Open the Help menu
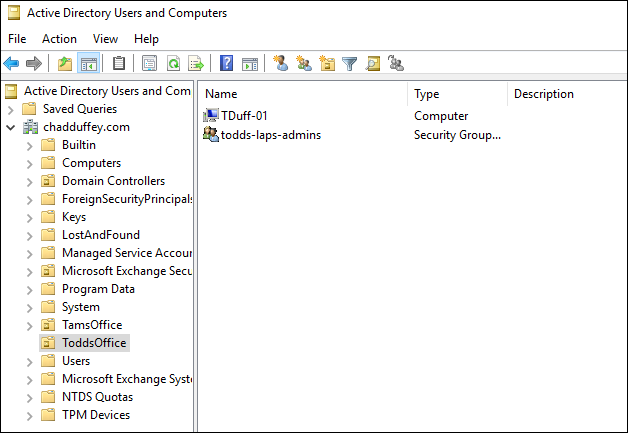 coord(146,39)
